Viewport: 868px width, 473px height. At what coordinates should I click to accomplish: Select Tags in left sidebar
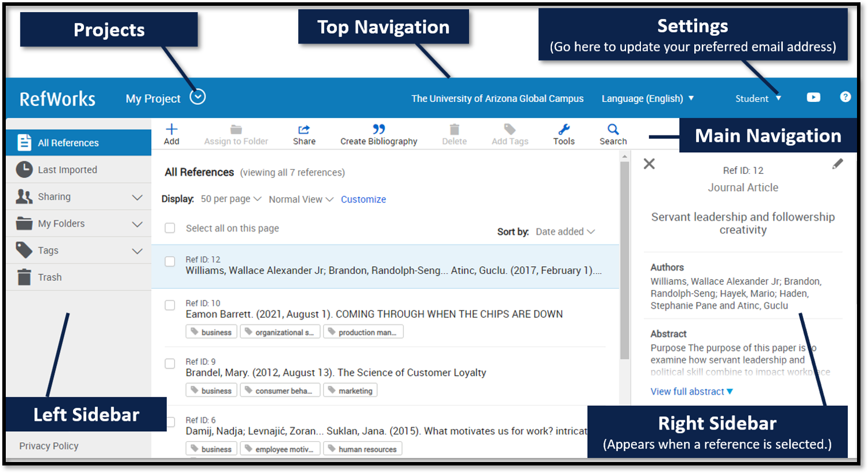tap(79, 251)
